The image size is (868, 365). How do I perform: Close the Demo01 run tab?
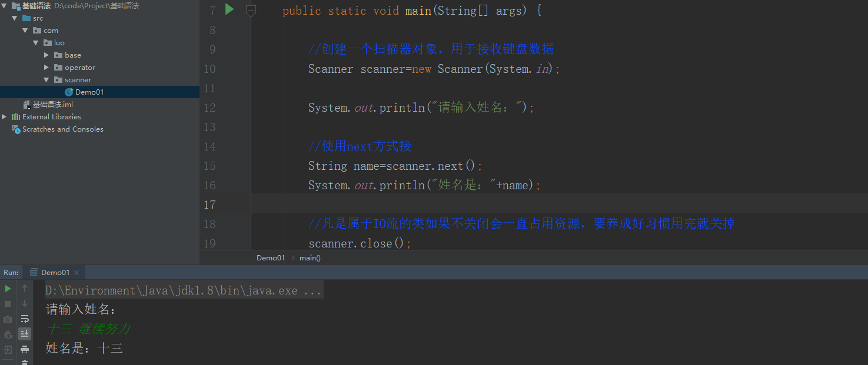tap(77, 273)
